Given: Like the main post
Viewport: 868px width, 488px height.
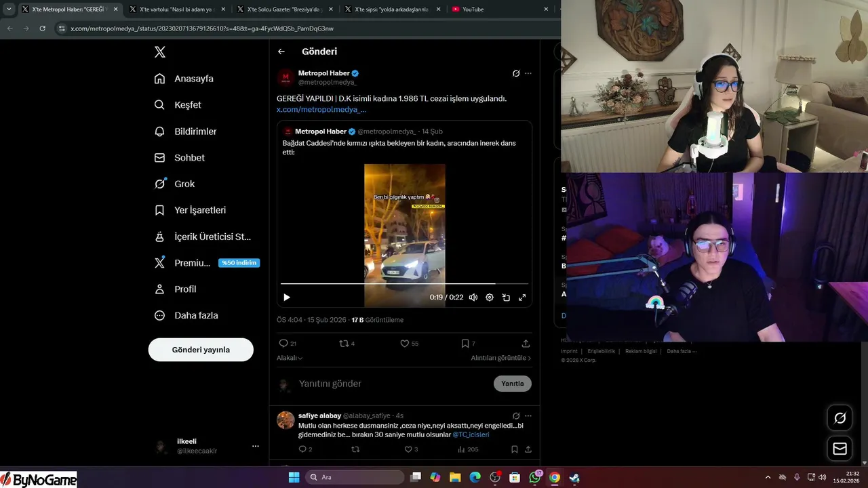Looking at the screenshot, I should pos(409,344).
